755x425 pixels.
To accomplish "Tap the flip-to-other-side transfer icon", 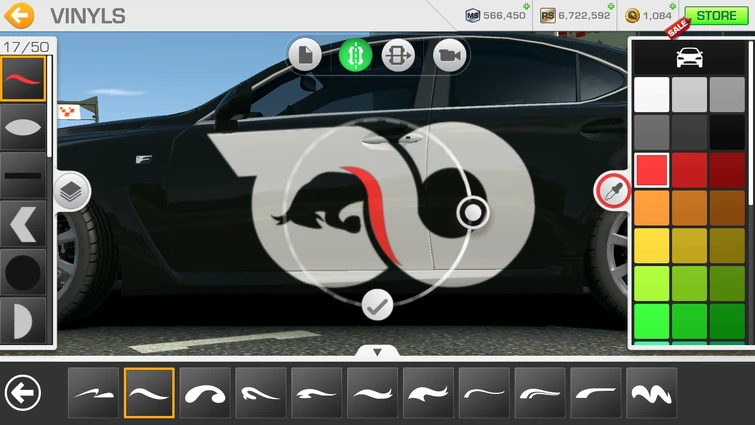I will point(398,55).
